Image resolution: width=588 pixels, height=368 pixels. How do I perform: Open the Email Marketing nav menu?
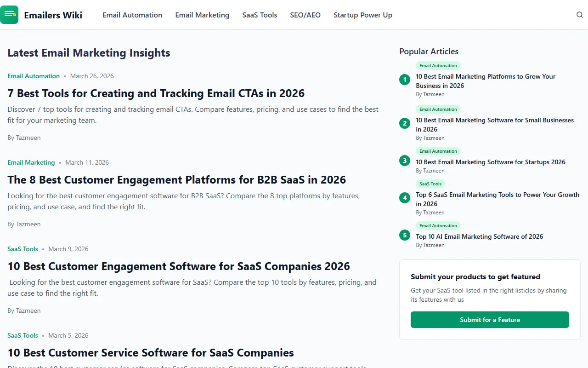202,15
